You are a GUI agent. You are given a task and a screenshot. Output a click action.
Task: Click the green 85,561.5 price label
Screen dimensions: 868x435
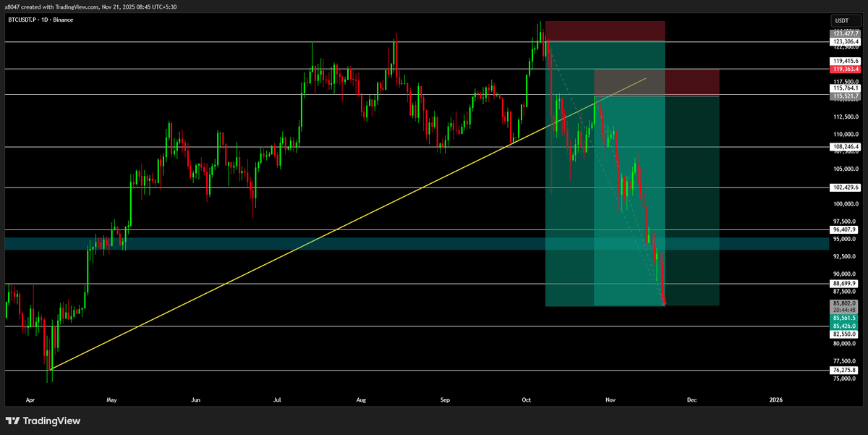pos(844,318)
